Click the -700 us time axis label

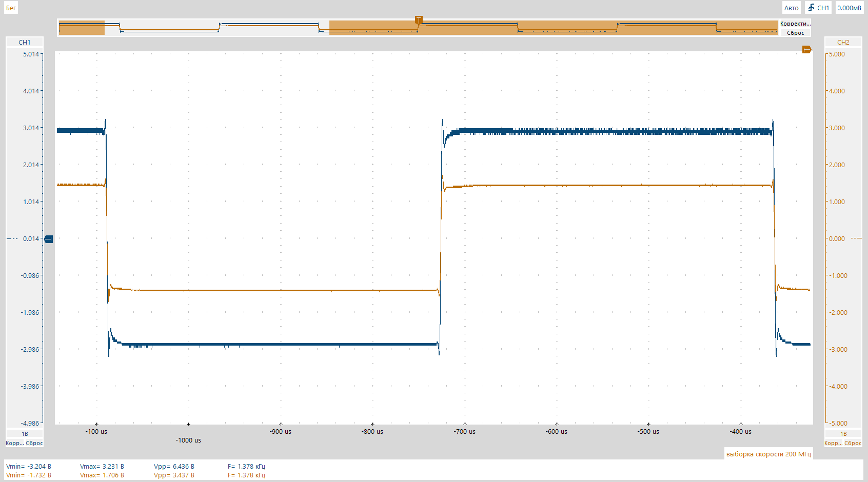pos(465,431)
